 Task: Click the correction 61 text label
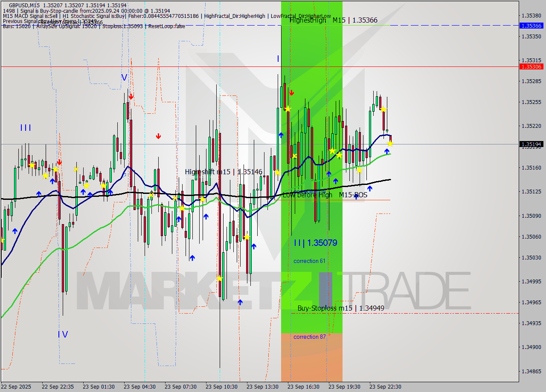click(309, 261)
